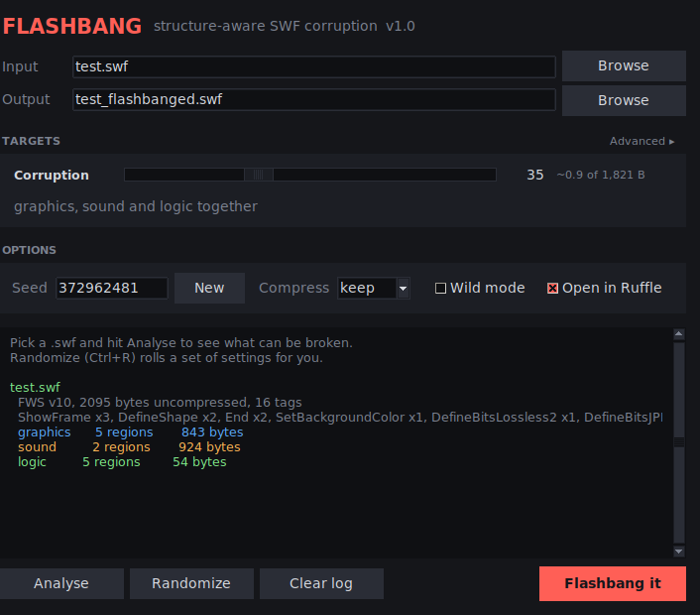Click the Flashbang it button
Image resolution: width=700 pixels, height=615 pixels.
pos(613,583)
